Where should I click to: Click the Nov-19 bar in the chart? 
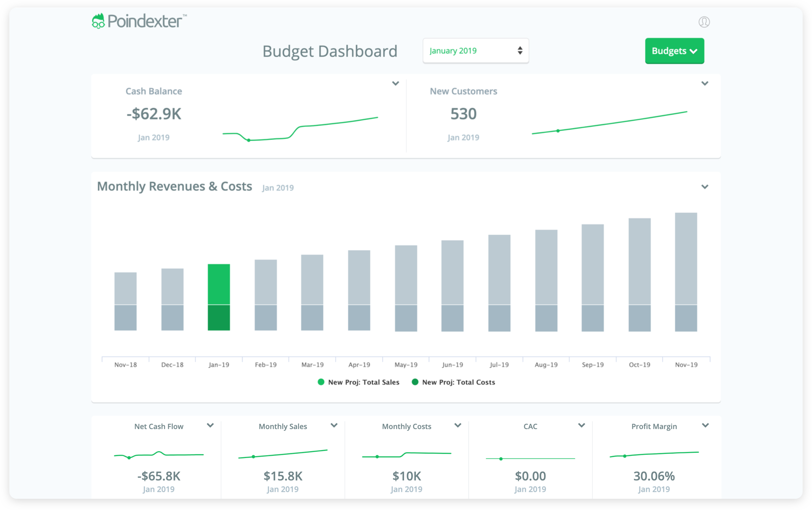[x=686, y=271]
